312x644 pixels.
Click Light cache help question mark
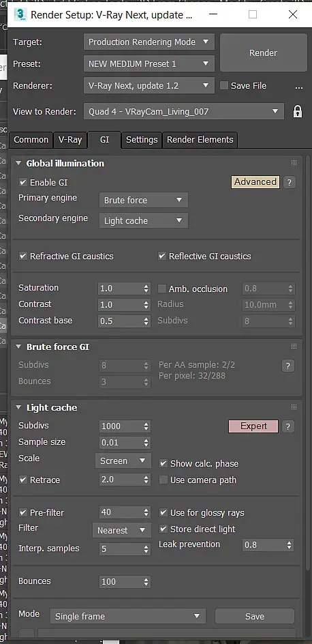(x=288, y=426)
